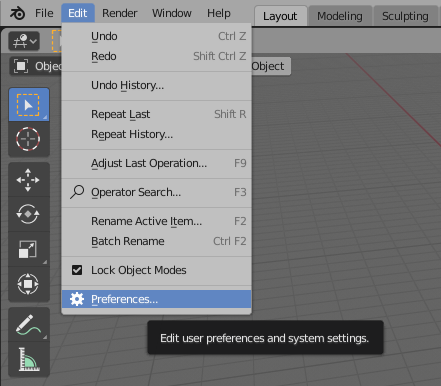
Task: Switch to the Modeling workspace tab
Action: click(x=340, y=16)
